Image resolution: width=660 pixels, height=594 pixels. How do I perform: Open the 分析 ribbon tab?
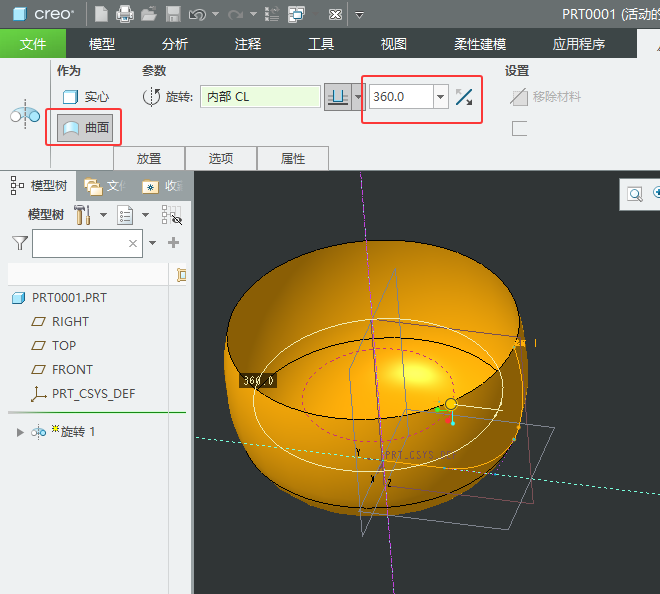(x=174, y=44)
